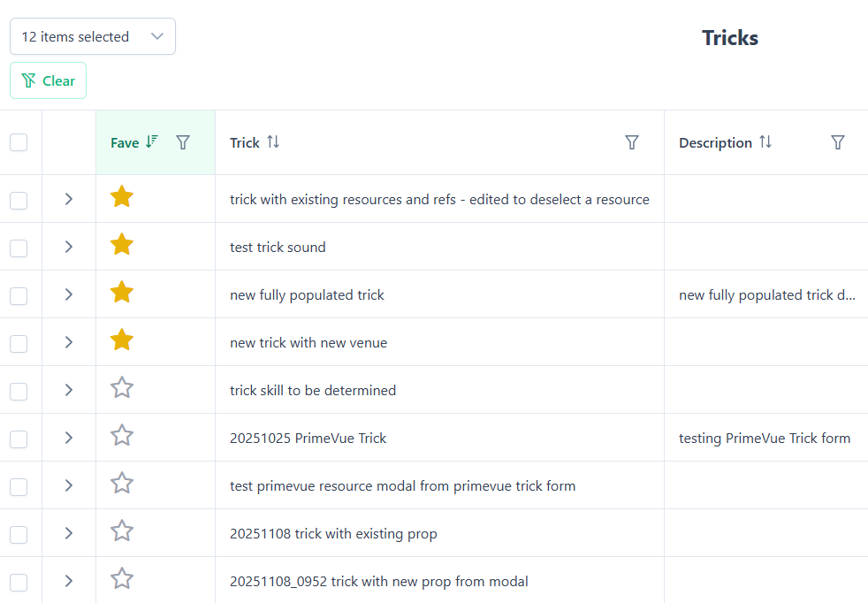The image size is (868, 603).
Task: Open the Description column filter funnel
Action: [x=838, y=142]
